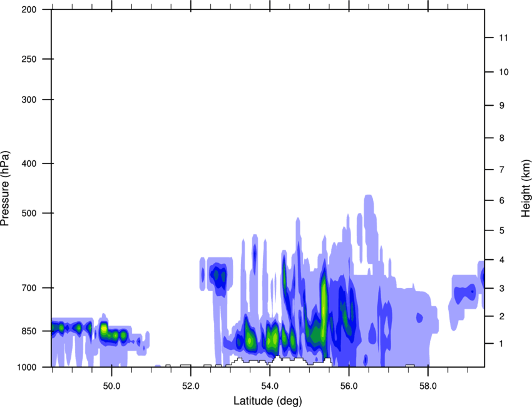Click the 56.0 latitude tick label
532x407 pixels.
point(349,386)
